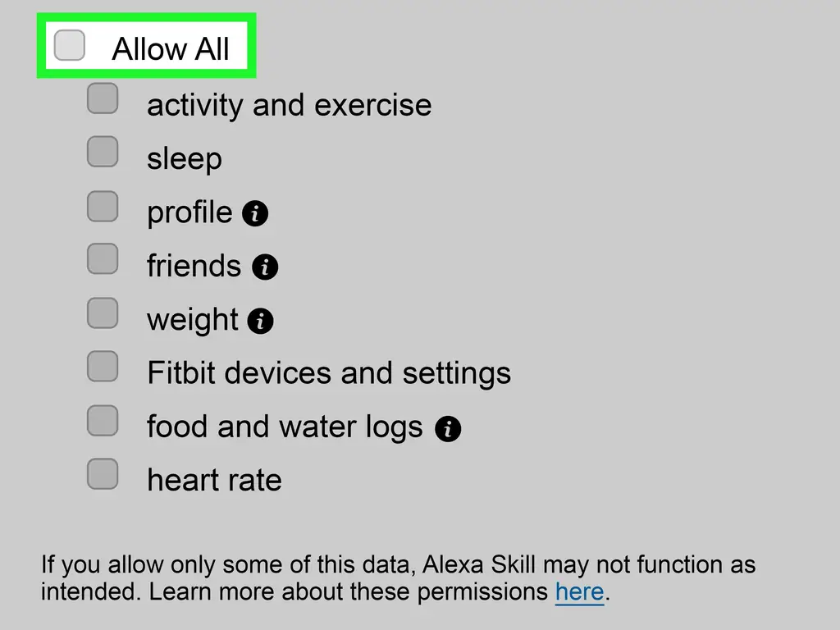
Task: Click the sleep permission label
Action: click(x=185, y=158)
